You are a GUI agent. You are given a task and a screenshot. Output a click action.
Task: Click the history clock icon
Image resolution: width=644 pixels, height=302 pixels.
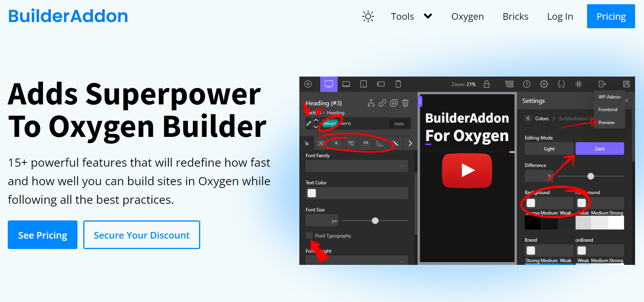click(527, 84)
